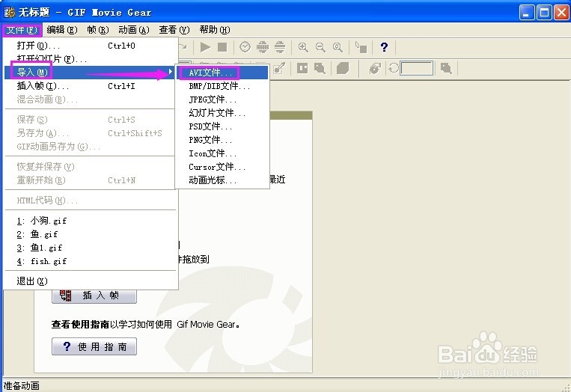Viewport: 571px width, 392px height.
Task: Open recent file 2: 鱼.gif
Action: point(91,234)
